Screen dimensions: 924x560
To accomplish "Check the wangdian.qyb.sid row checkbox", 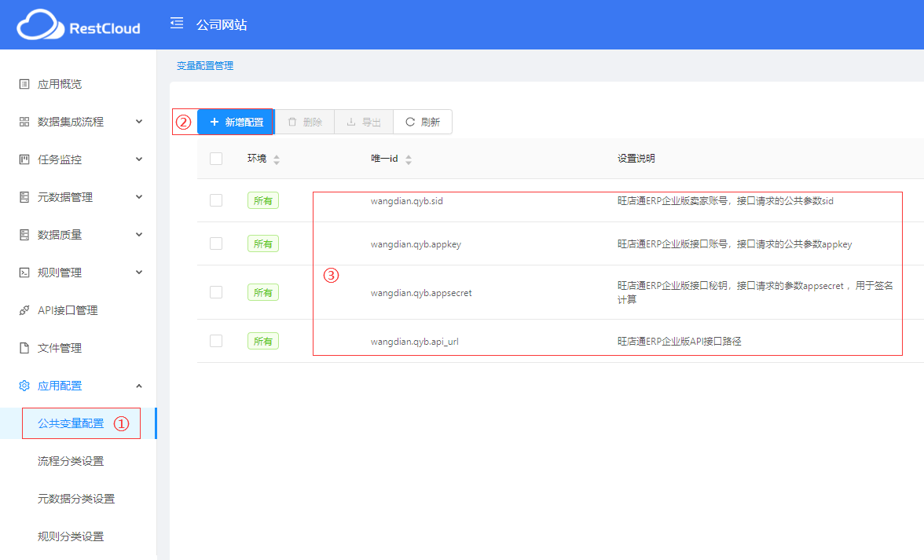I will pos(216,200).
